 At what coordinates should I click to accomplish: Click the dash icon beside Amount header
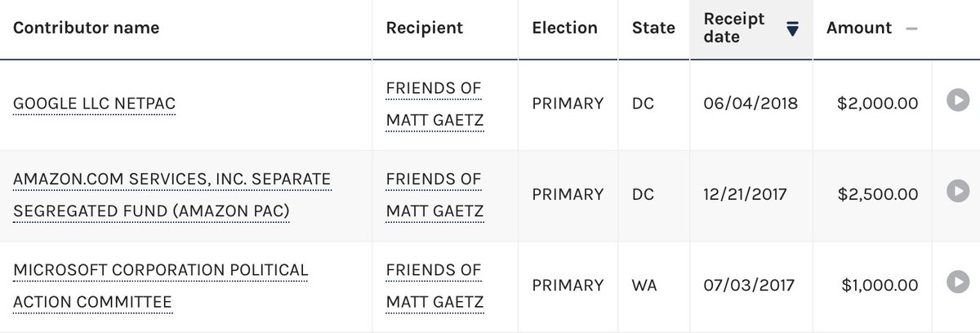tap(911, 29)
